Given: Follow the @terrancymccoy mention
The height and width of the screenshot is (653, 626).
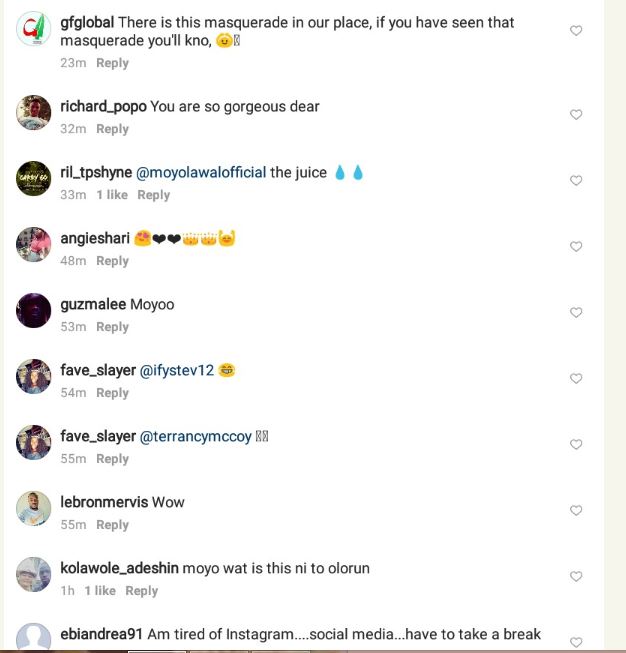Looking at the screenshot, I should 195,436.
